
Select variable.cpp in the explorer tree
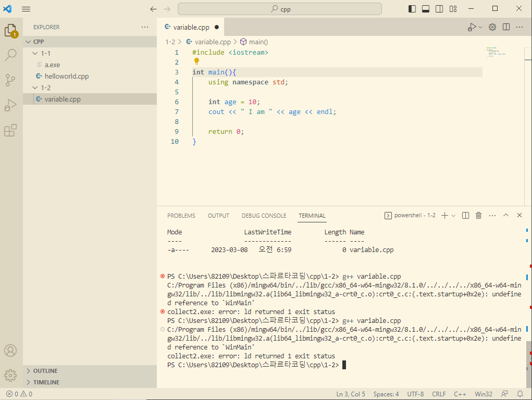pyautogui.click(x=90, y=99)
